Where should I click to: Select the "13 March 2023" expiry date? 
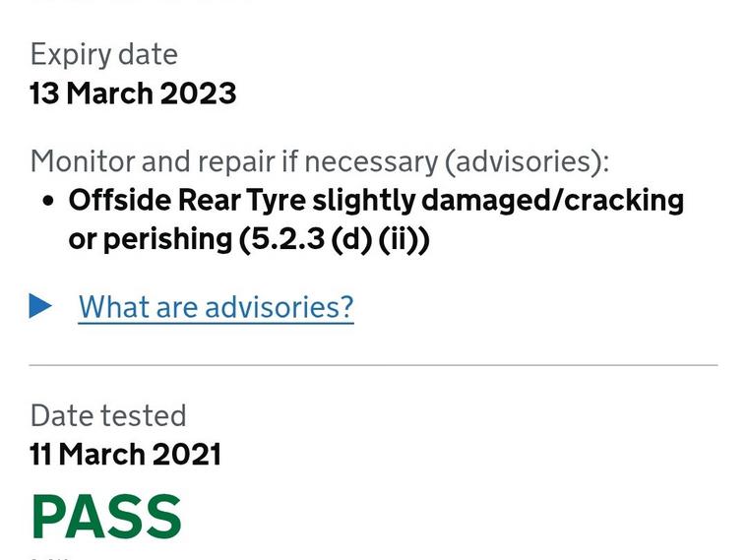(133, 93)
